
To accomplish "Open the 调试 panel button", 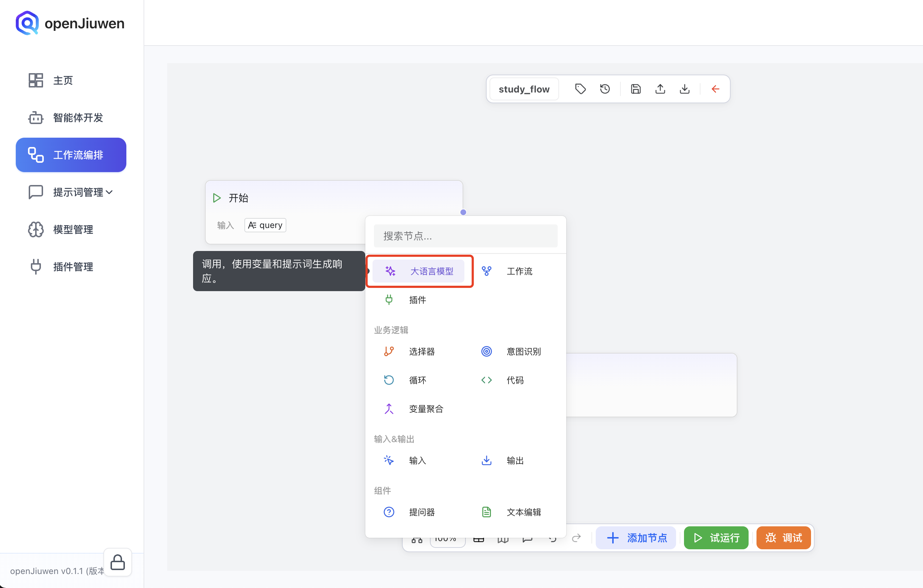I will point(783,538).
